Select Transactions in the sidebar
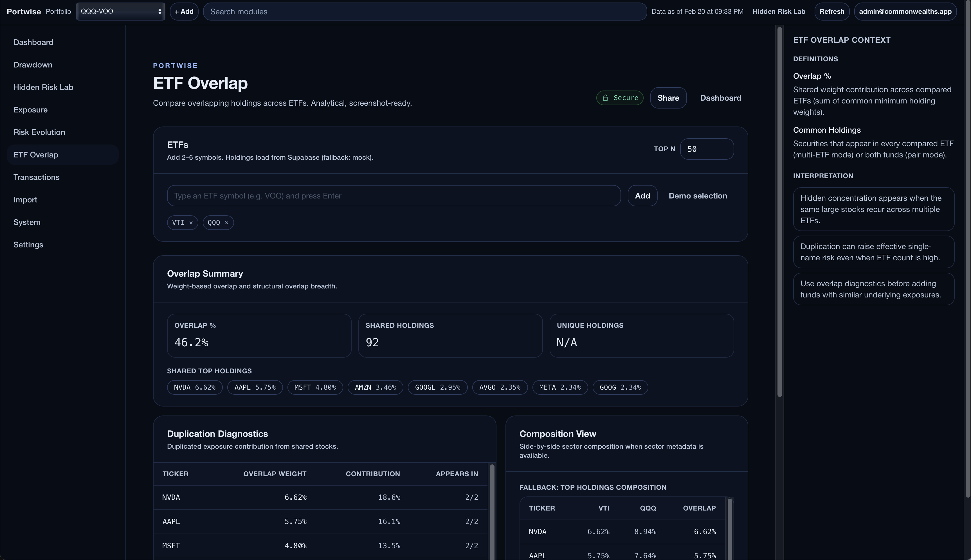The image size is (971, 560). pyautogui.click(x=36, y=177)
